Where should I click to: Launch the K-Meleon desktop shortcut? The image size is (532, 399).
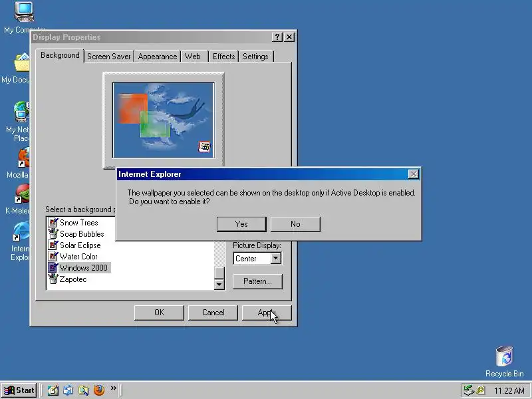tap(23, 194)
